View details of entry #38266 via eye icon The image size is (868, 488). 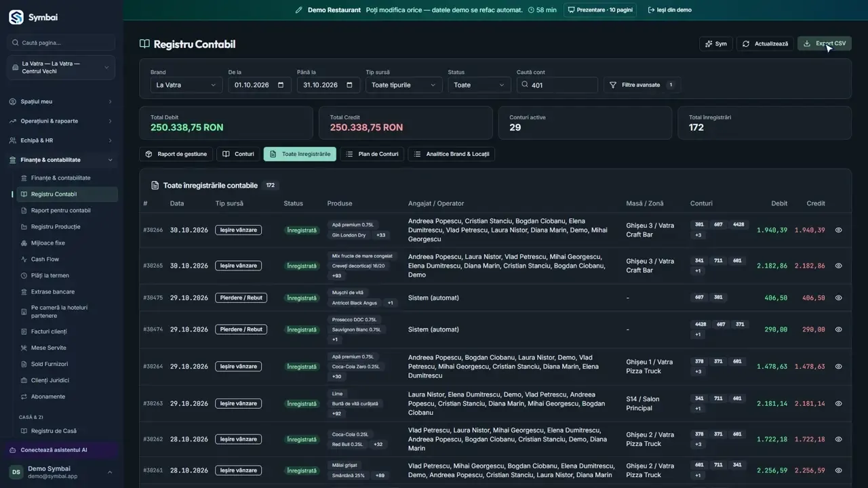click(839, 230)
